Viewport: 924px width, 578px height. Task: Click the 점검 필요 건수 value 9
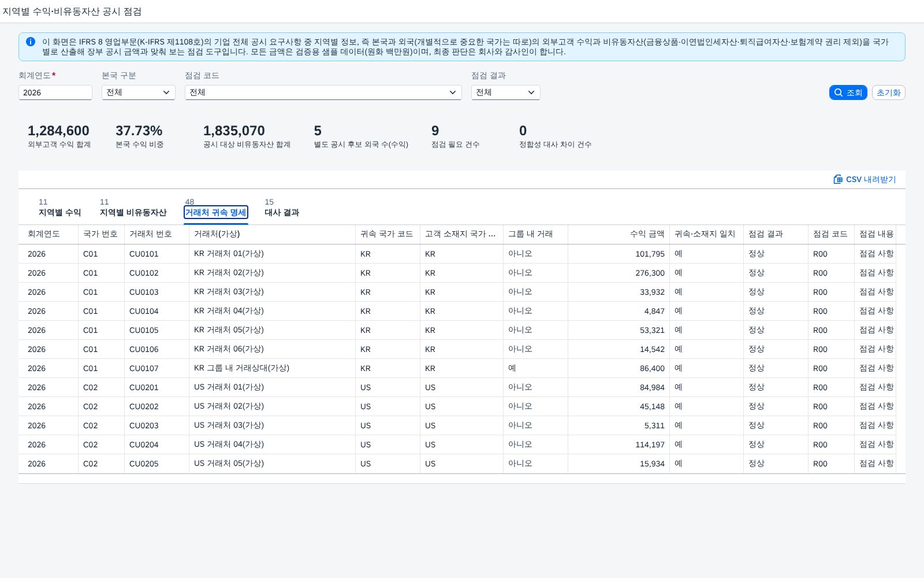coord(435,131)
